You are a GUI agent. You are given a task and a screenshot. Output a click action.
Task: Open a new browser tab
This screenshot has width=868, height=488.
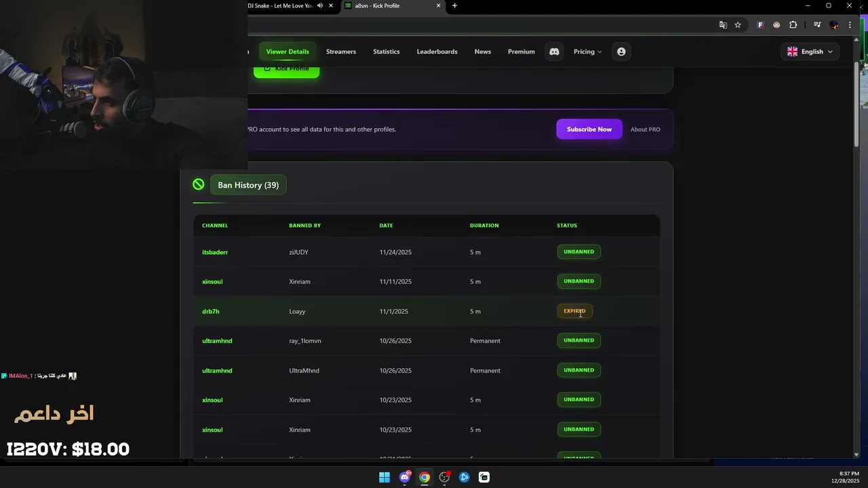pyautogui.click(x=454, y=5)
